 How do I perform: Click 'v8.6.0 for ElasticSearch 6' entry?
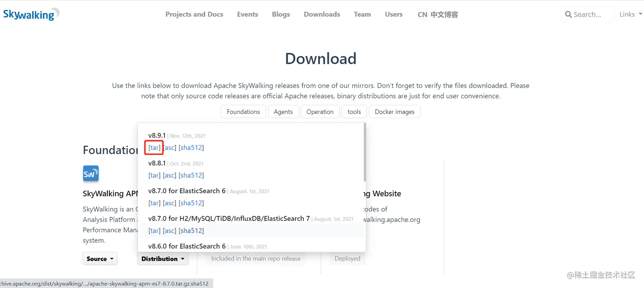pyautogui.click(x=187, y=246)
